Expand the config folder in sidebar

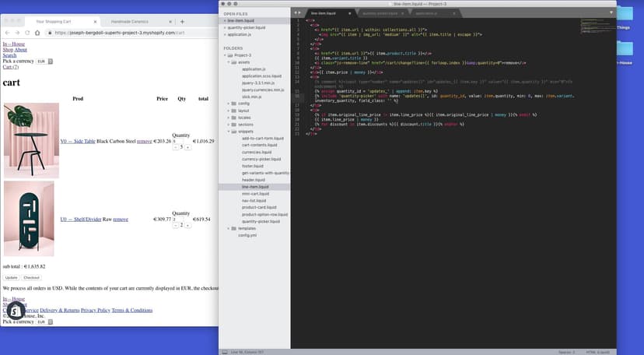click(230, 103)
